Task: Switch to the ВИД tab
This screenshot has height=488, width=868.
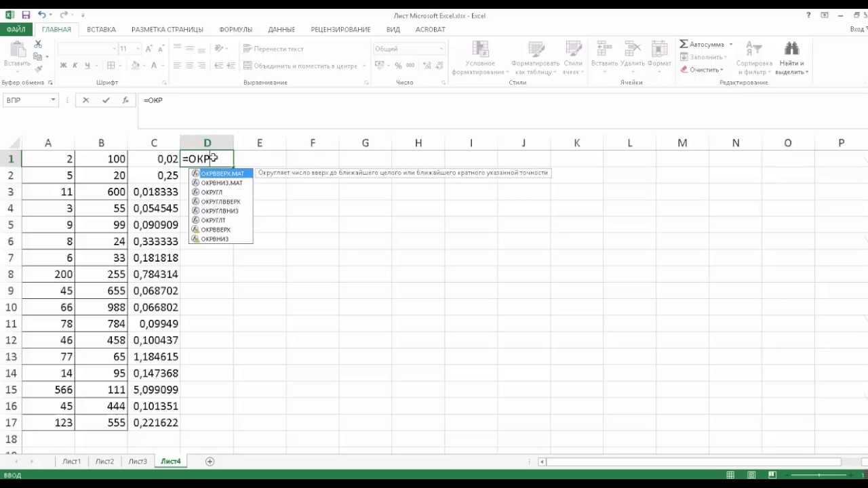Action: tap(393, 30)
